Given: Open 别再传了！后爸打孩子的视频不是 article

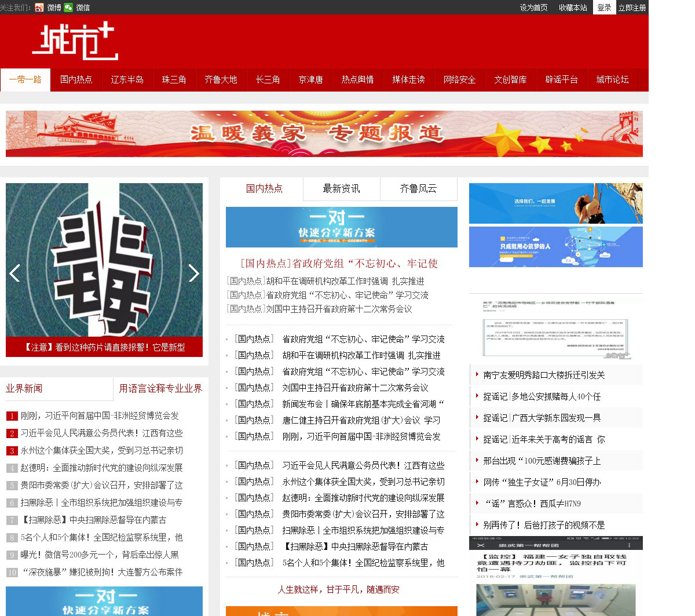Looking at the screenshot, I should tap(544, 526).
